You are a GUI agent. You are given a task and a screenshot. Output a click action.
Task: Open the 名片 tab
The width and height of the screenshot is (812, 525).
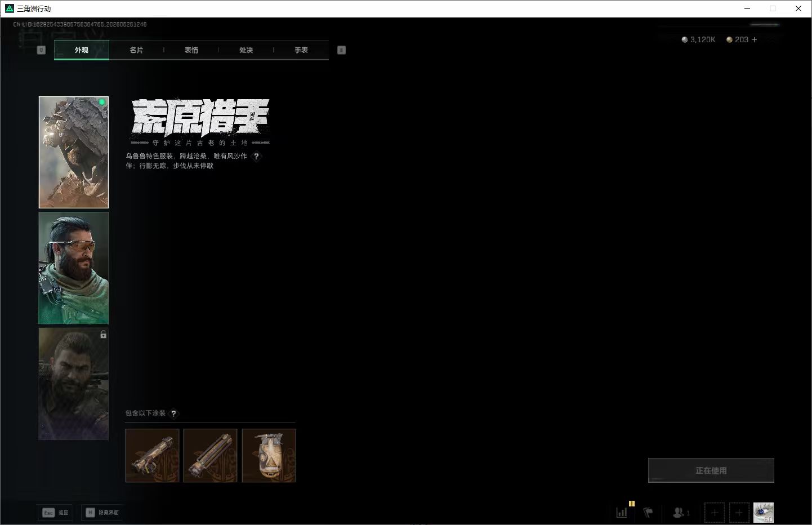tap(136, 50)
